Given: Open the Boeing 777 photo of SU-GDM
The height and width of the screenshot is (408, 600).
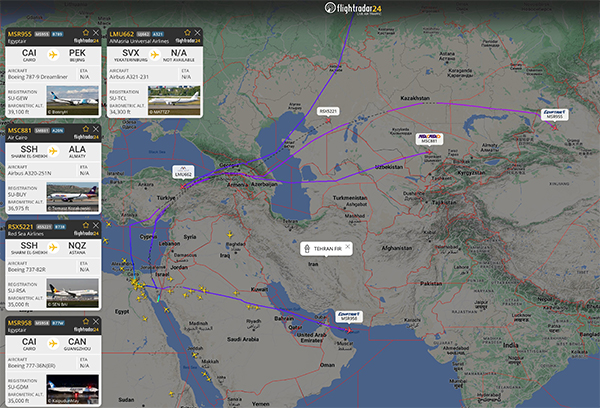Looking at the screenshot, I should point(72,389).
